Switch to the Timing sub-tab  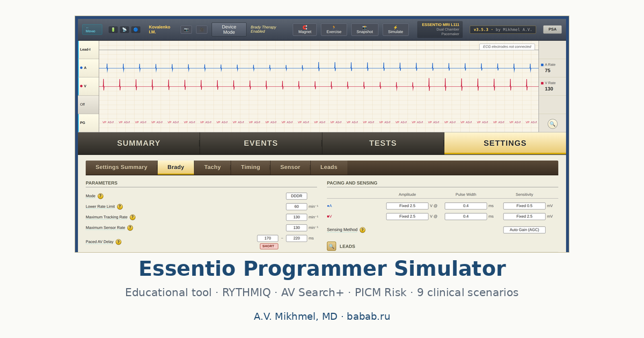[251, 167]
